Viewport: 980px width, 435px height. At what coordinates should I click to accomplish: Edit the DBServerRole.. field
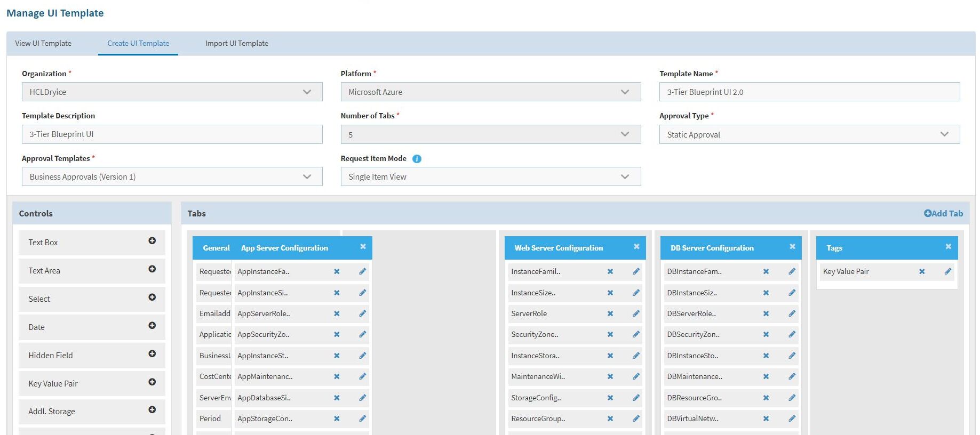point(792,313)
